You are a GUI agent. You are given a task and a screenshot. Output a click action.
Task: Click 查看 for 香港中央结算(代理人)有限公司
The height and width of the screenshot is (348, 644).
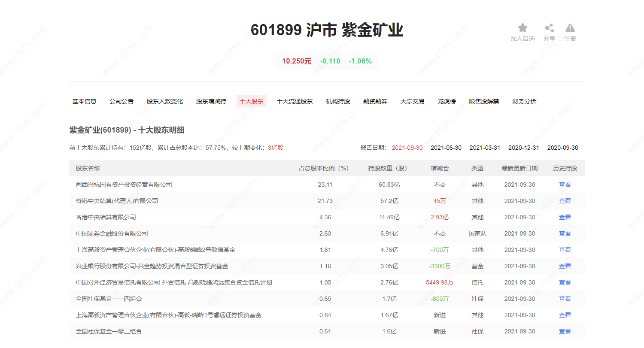[565, 201]
